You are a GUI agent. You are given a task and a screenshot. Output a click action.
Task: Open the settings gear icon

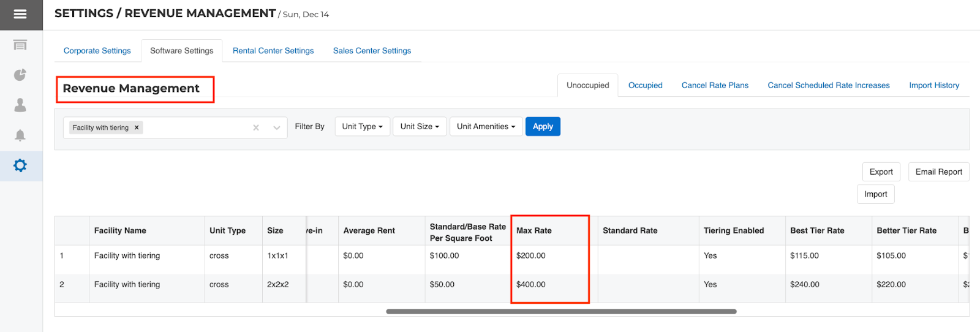20,165
